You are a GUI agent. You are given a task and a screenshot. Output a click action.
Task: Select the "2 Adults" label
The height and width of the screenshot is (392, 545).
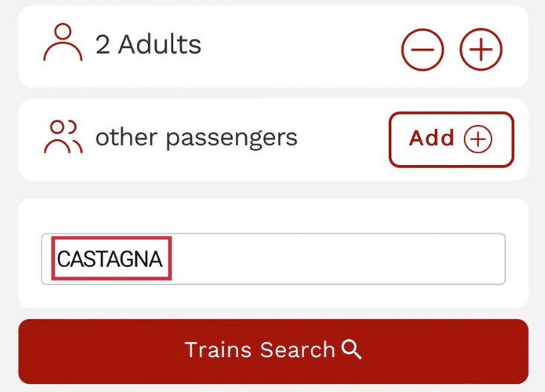148,45
